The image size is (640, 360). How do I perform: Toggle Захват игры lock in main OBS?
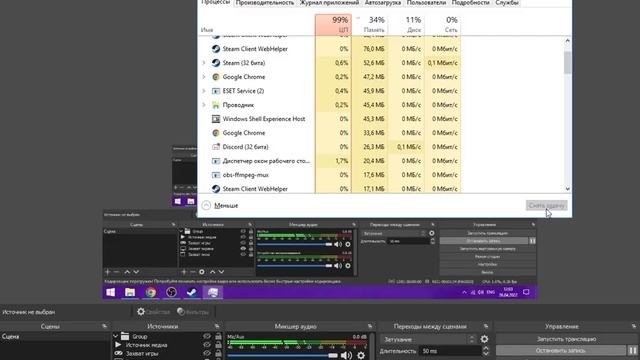[x=218, y=353]
